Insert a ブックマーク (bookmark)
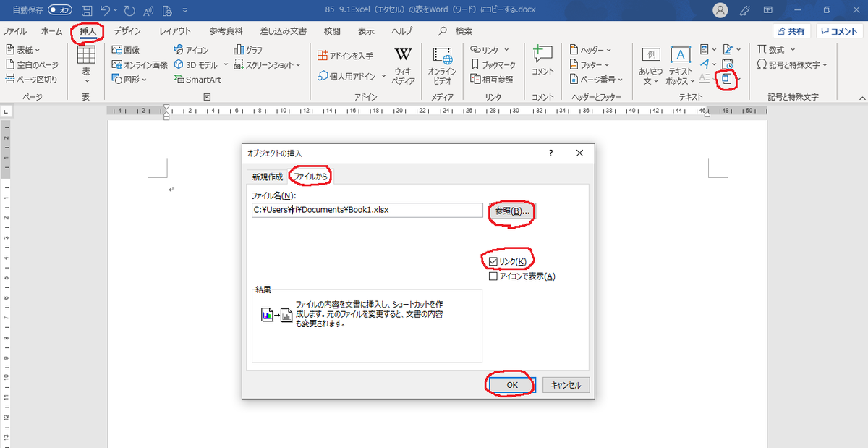 pyautogui.click(x=493, y=64)
